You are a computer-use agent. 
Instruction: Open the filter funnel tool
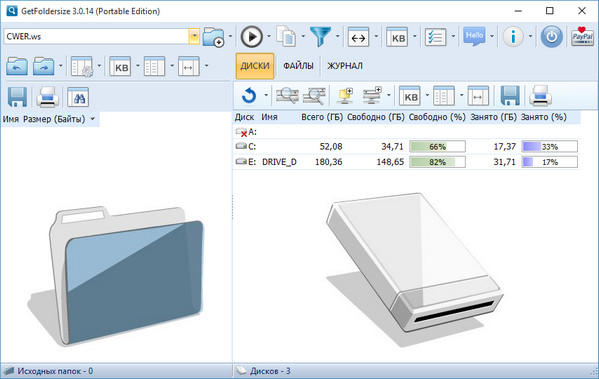coord(321,37)
